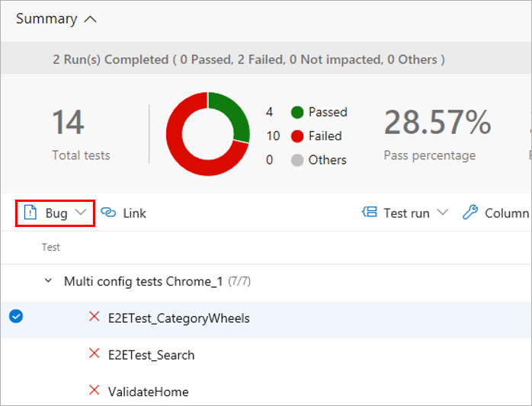Open Column options label
Image resolution: width=532 pixels, height=406 pixels.
[507, 213]
